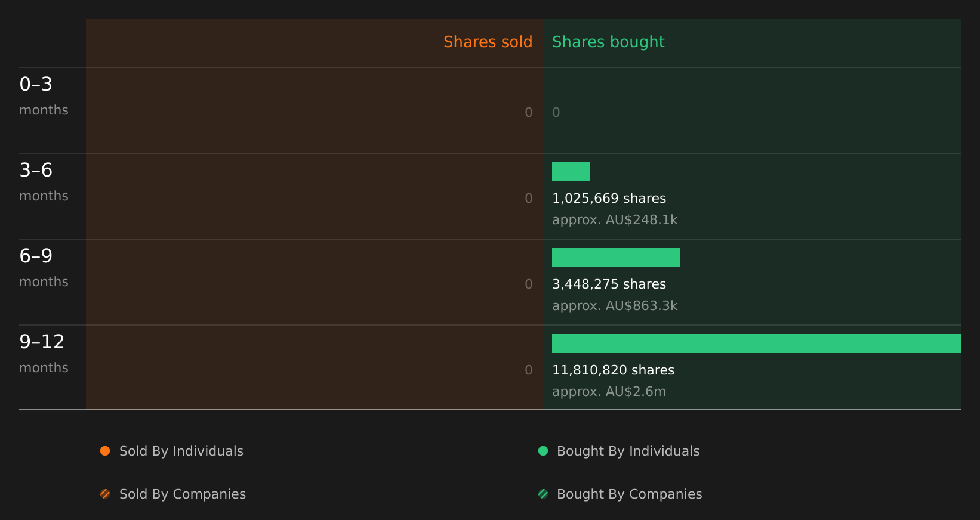The width and height of the screenshot is (980, 520).
Task: Click the striped Bought By Companies legend icon
Action: click(x=543, y=494)
